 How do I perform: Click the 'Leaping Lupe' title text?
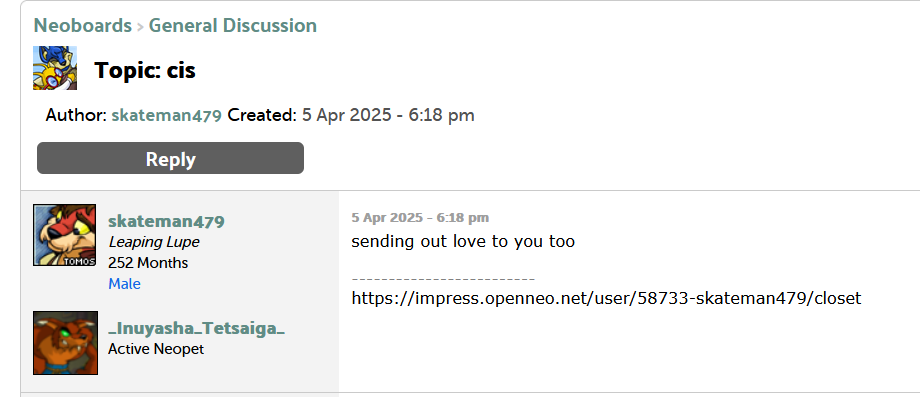(x=154, y=242)
